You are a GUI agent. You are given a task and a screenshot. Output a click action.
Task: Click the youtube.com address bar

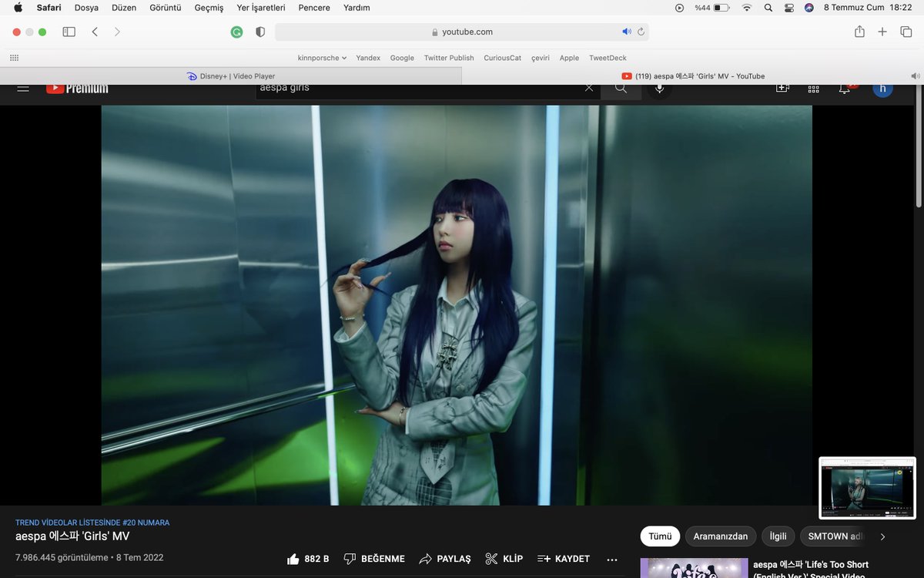point(462,32)
